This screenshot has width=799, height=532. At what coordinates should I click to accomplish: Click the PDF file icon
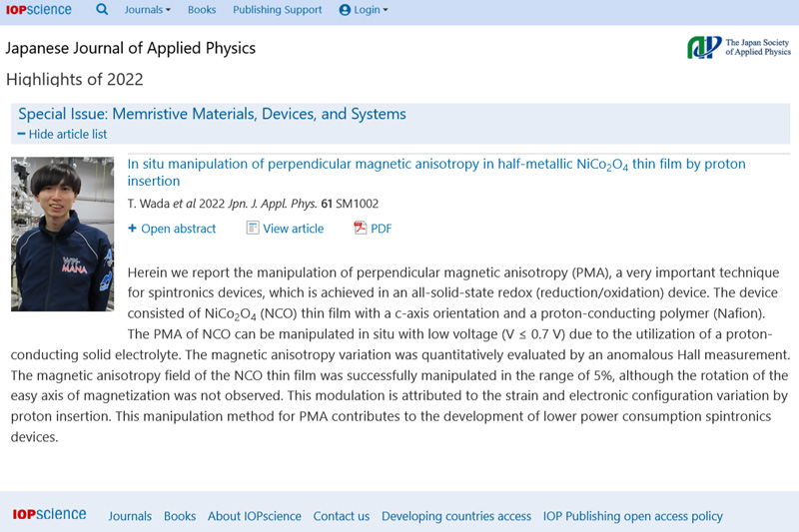(x=361, y=229)
